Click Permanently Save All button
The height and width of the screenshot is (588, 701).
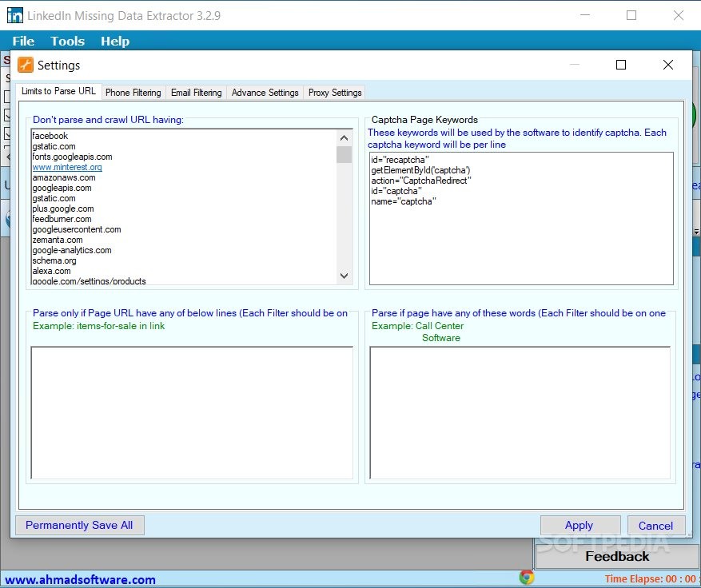[80, 525]
